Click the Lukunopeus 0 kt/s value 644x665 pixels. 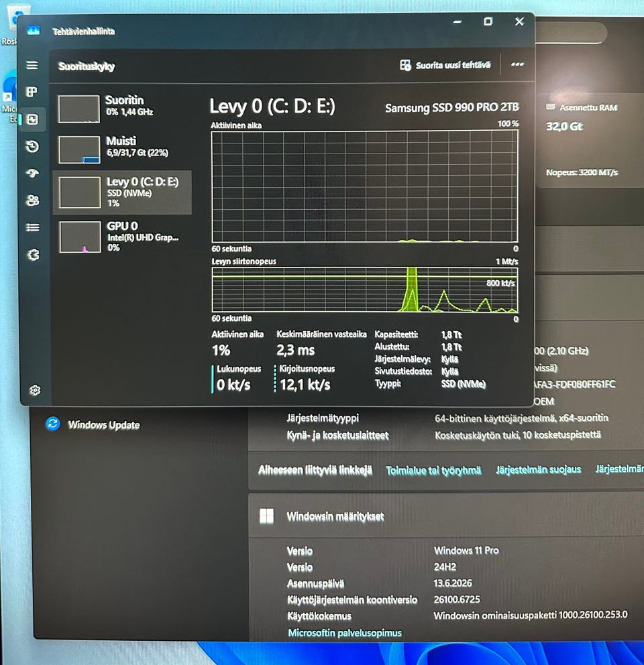(x=233, y=385)
